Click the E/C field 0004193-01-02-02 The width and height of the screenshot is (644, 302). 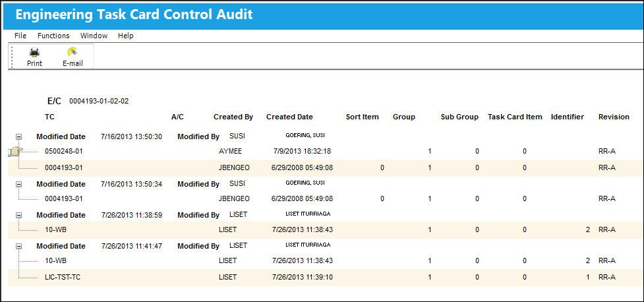coord(99,101)
